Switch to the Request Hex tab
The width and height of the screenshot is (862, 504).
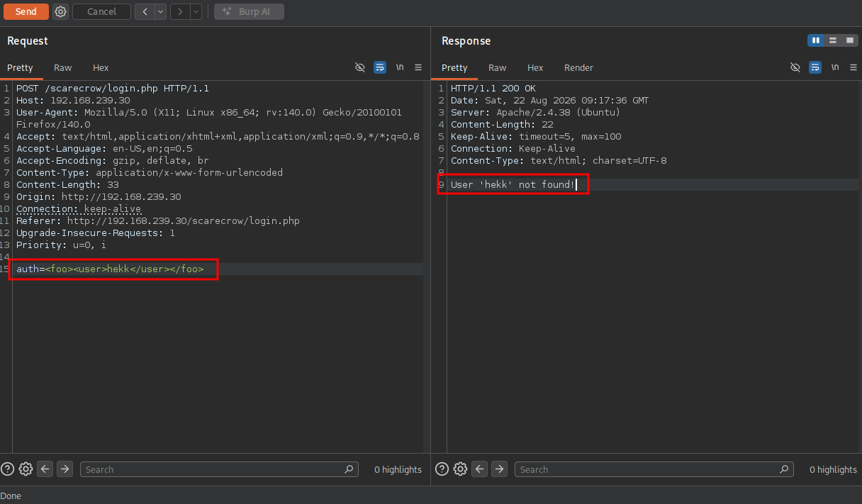(x=101, y=68)
